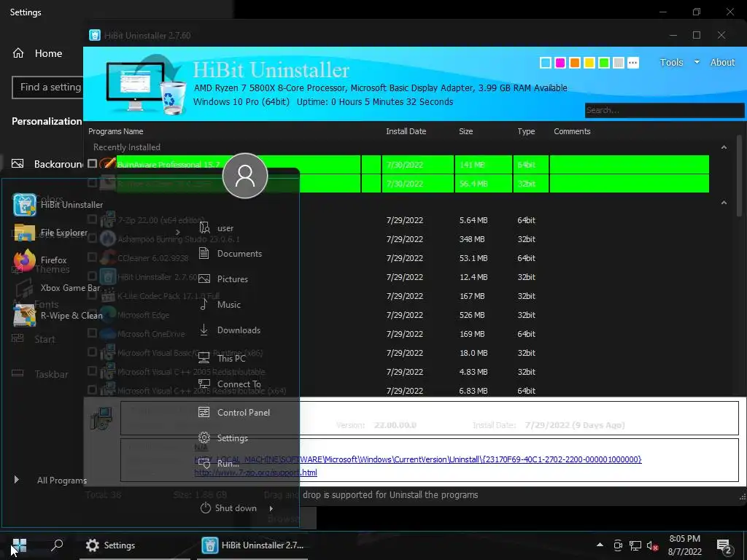Image resolution: width=747 pixels, height=560 pixels.
Task: Switch to HiBit Uninstaller taskbar button
Action: point(252,545)
